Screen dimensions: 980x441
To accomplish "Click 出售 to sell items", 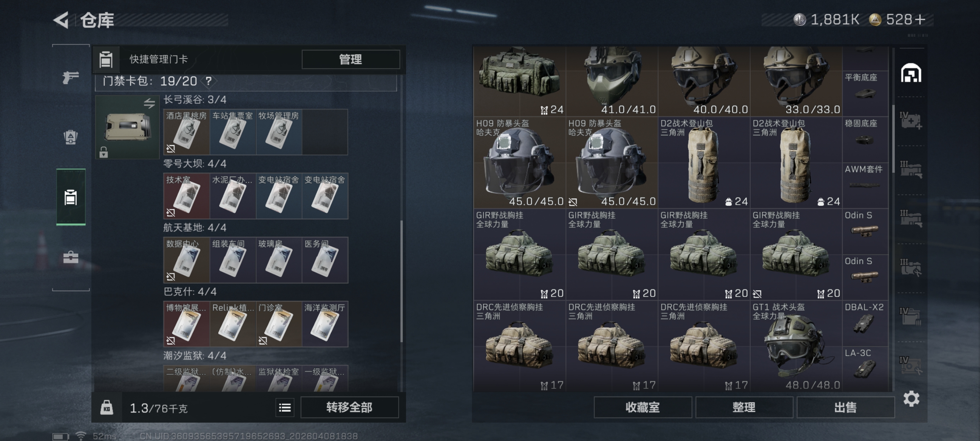I will point(845,408).
